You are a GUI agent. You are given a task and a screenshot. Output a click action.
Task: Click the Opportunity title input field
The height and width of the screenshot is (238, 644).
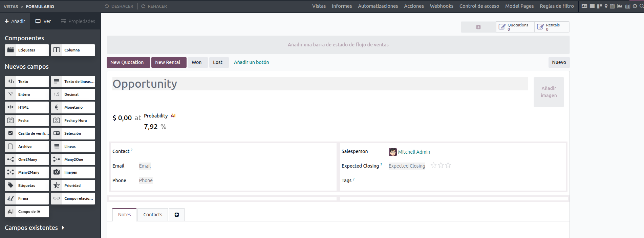tap(320, 84)
